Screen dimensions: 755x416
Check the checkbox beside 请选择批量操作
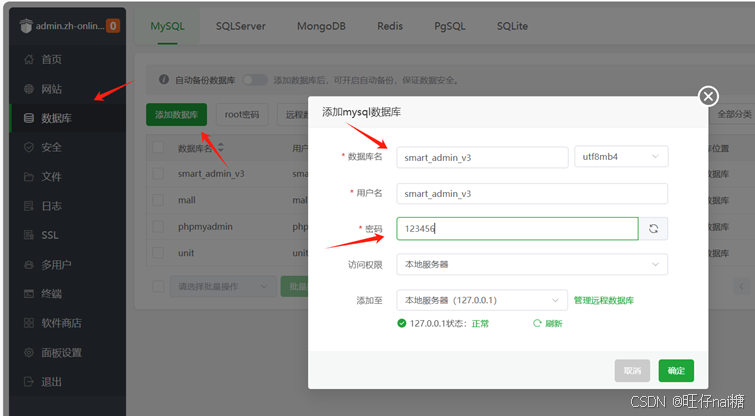[x=158, y=286]
